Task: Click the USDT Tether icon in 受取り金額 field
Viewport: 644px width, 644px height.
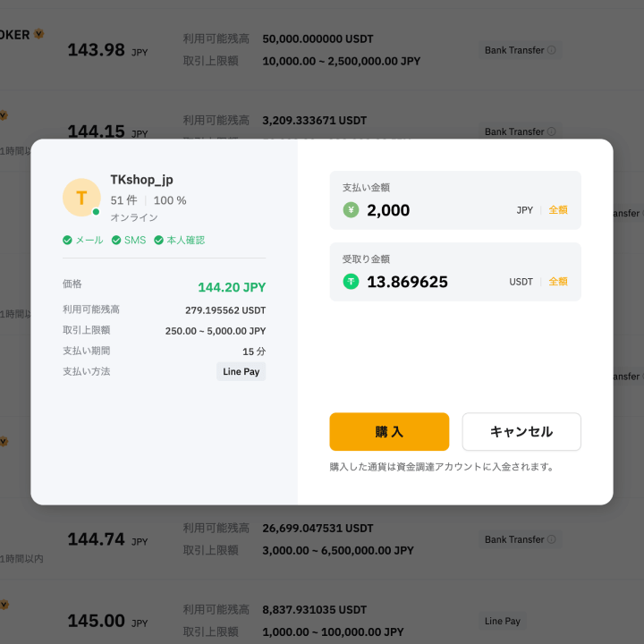Action: coord(351,282)
